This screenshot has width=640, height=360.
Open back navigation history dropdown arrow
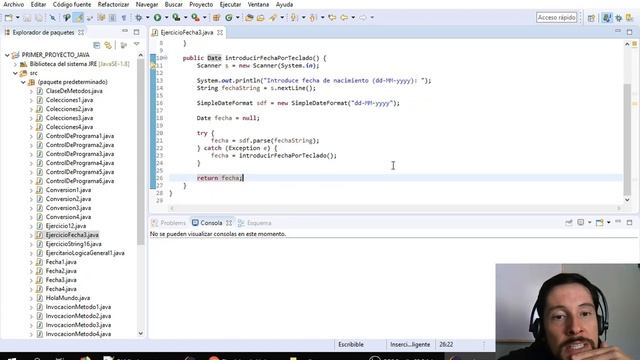pyautogui.click(x=353, y=18)
